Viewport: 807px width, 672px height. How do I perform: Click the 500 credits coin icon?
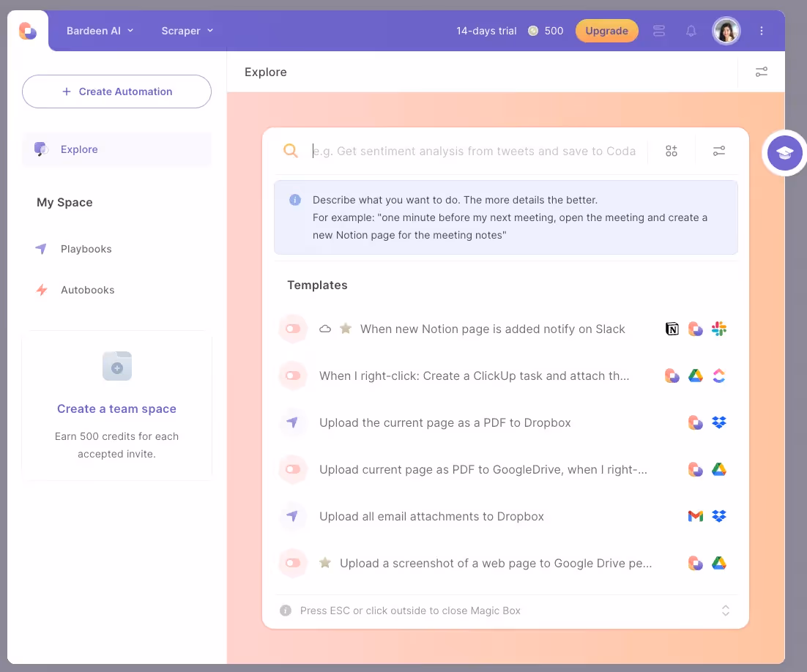pyautogui.click(x=533, y=31)
